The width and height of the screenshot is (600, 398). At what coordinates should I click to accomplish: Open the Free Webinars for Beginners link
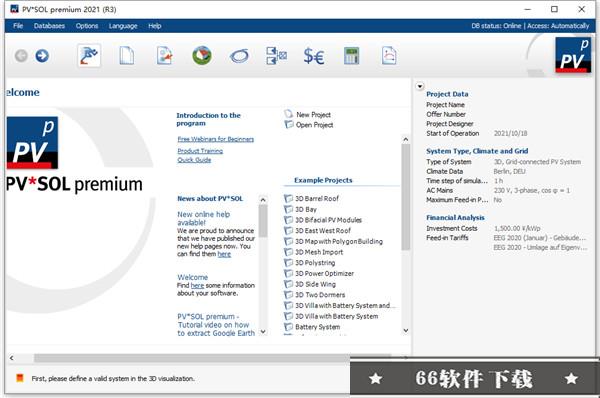coord(215,139)
